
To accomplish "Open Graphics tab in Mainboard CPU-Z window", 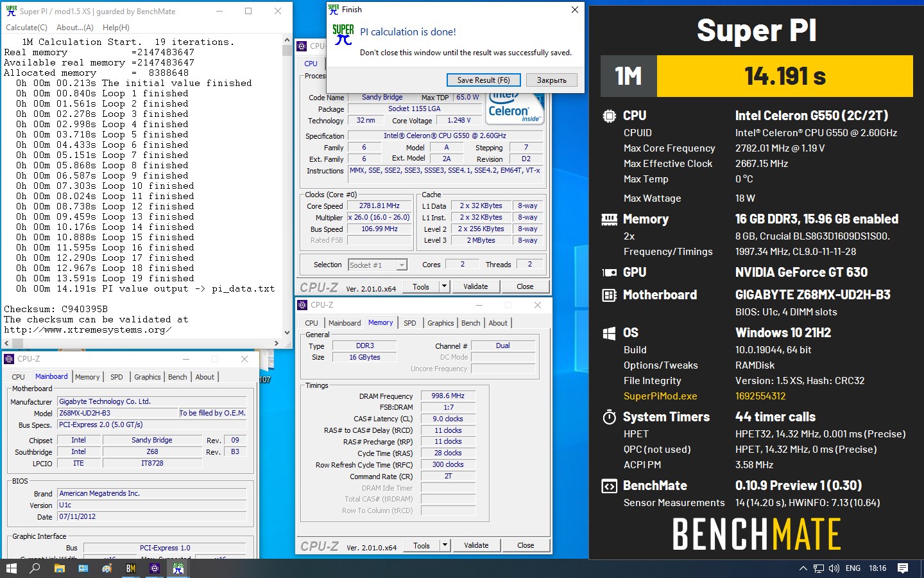I will pos(148,377).
